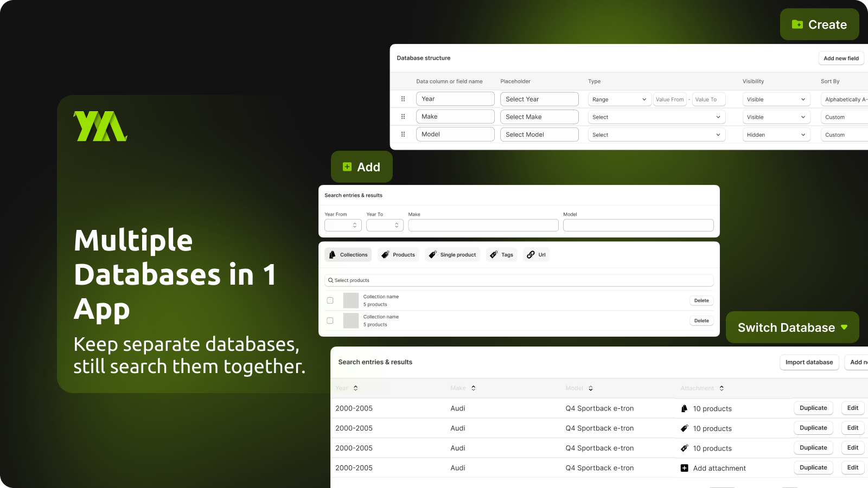Image resolution: width=868 pixels, height=488 pixels.
Task: Toggle sort order on the Year column
Action: [x=356, y=388]
